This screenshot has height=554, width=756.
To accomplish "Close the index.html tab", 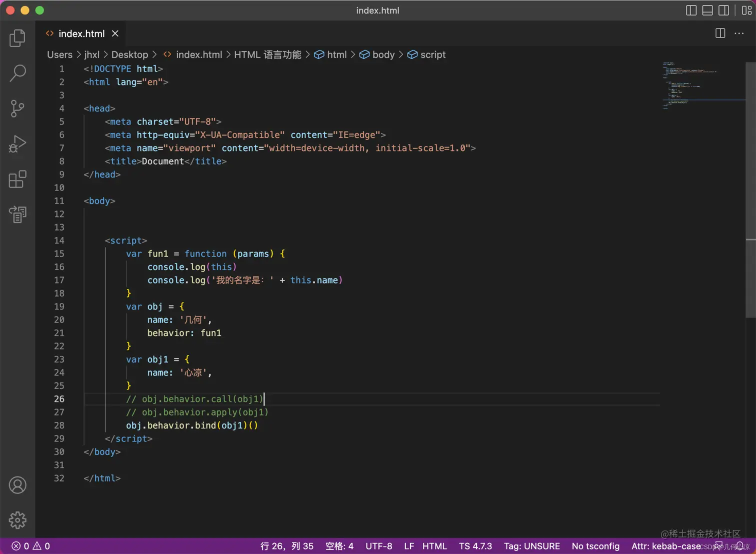I will point(115,33).
